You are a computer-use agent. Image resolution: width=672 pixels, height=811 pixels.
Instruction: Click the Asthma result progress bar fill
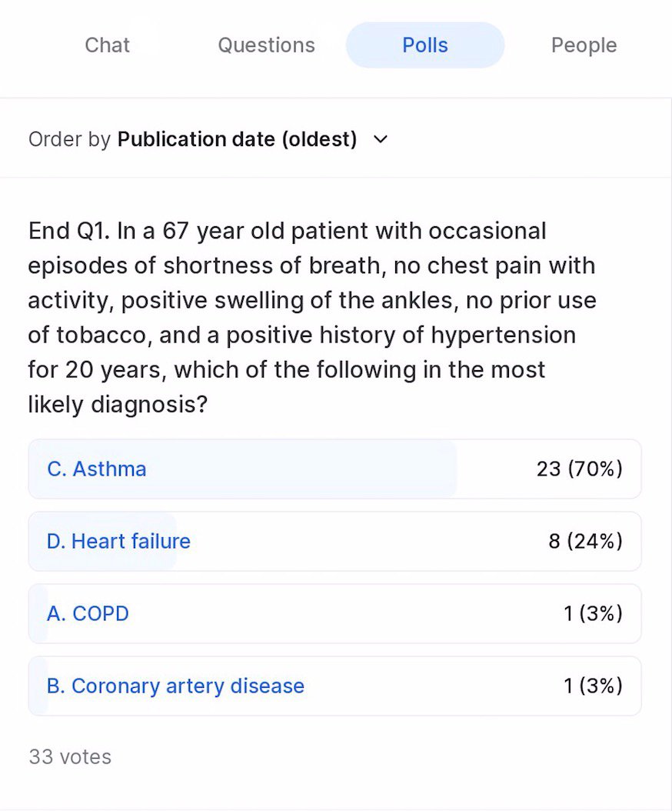308,469
